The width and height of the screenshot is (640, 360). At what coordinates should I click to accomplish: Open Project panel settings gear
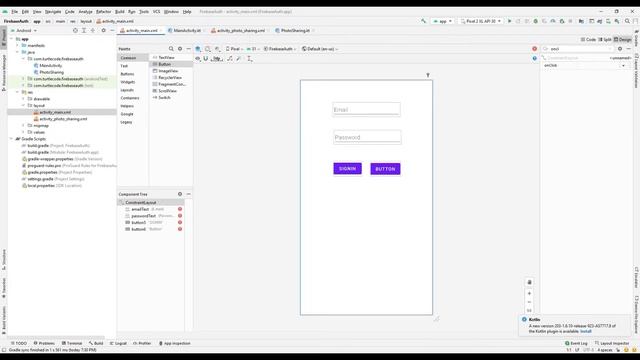[x=103, y=31]
